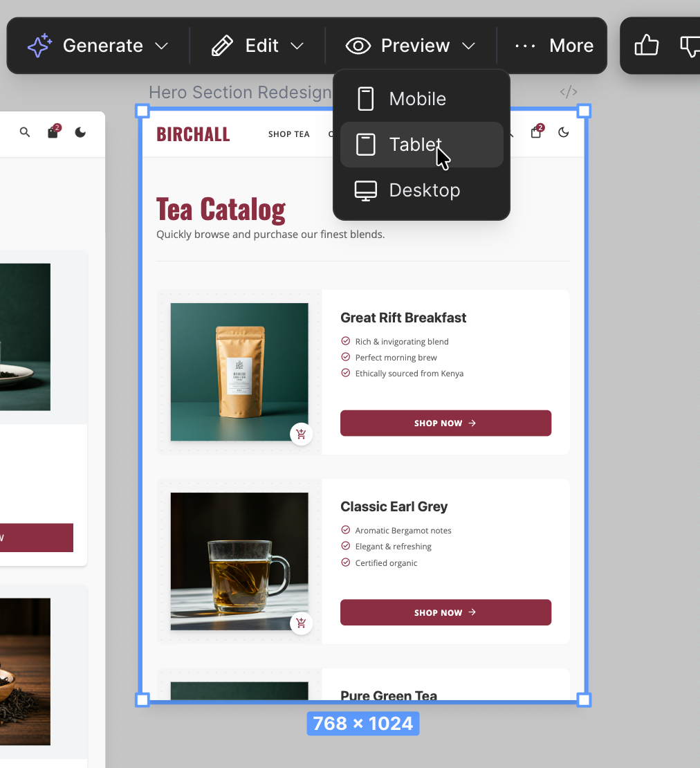Screen dimensions: 700x768
Task: Click the loose tea bowl image in left frame
Action: [25, 672]
